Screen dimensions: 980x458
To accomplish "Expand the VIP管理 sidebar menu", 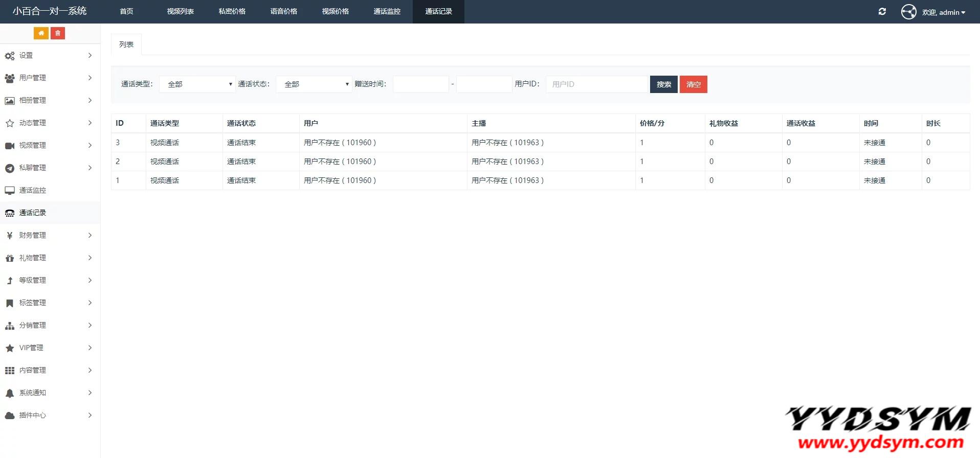I will [50, 348].
